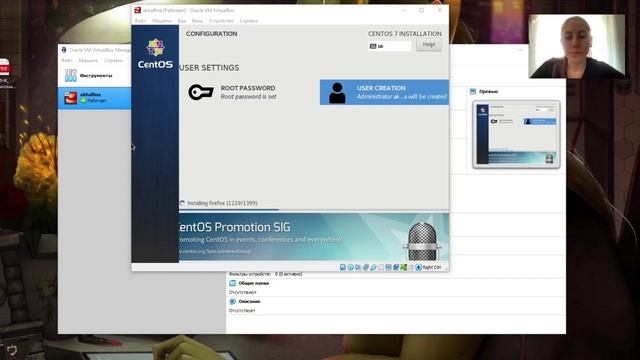Screen dimensions: 640x360
Task: Click 'CENTOS 7 INSTALLATION' heading
Action: [x=404, y=34]
